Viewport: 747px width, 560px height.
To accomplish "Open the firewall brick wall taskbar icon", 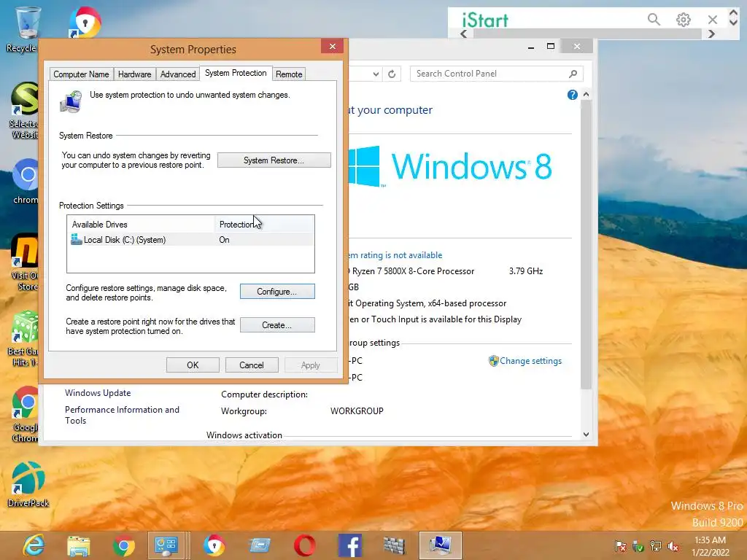I will click(394, 545).
